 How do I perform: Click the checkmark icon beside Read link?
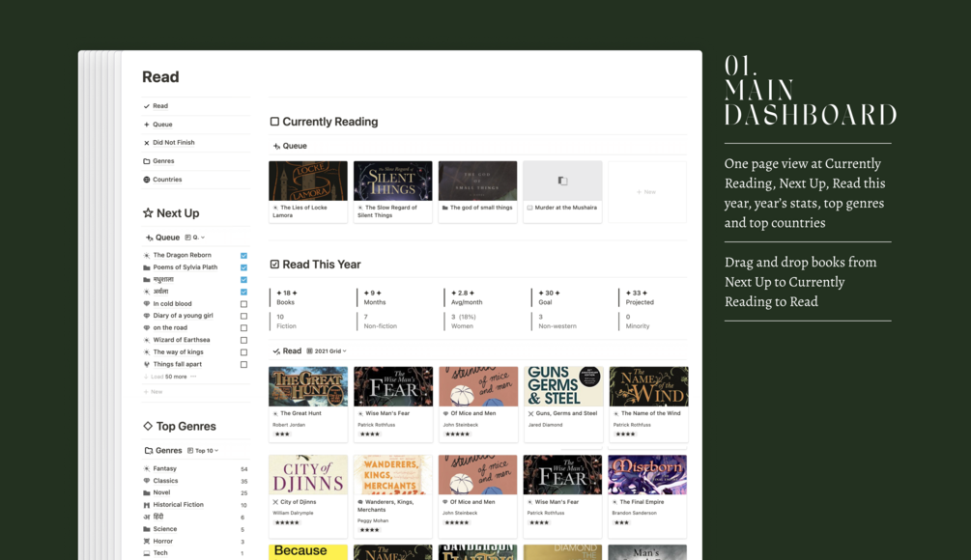pyautogui.click(x=147, y=106)
